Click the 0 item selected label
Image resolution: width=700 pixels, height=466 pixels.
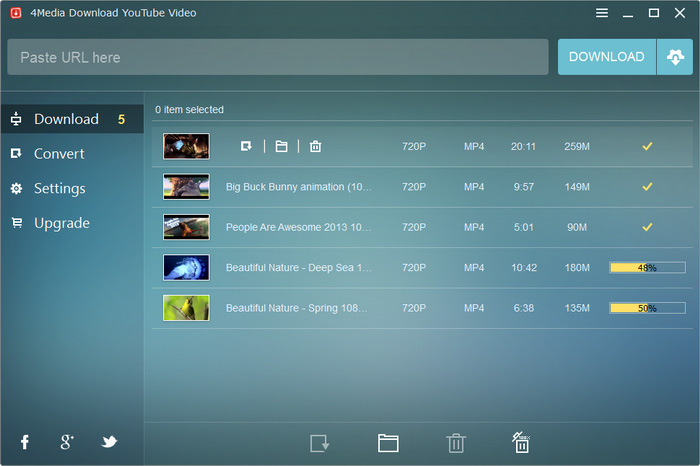click(x=189, y=110)
